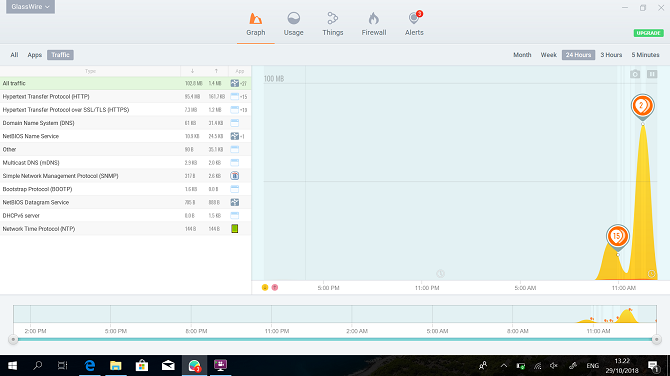Open the Things view icon
670x376 pixels.
332,18
